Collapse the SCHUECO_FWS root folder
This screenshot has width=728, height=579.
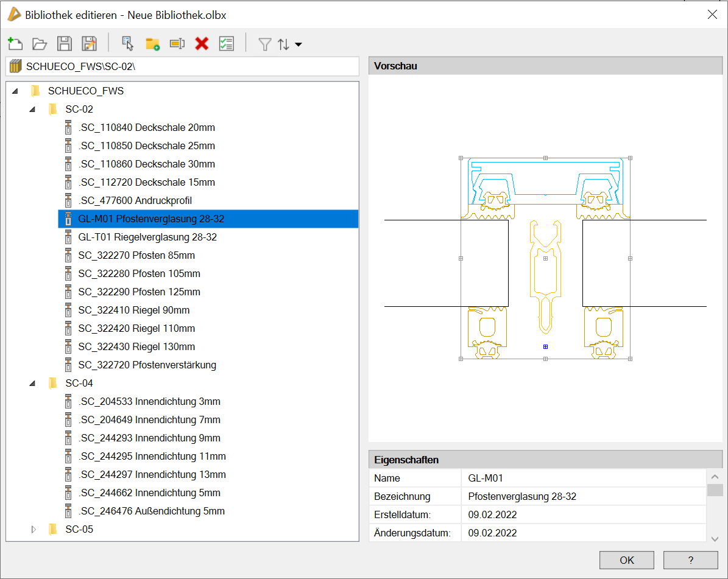click(x=15, y=91)
